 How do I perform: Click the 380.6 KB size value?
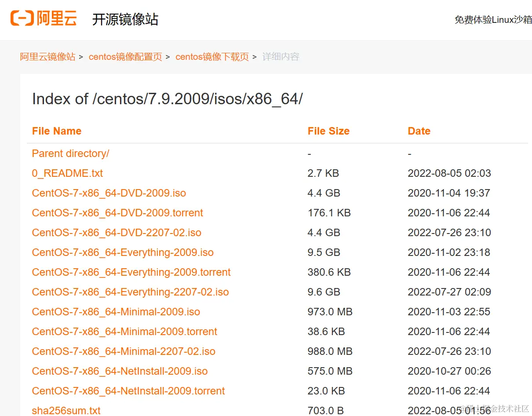pos(329,272)
